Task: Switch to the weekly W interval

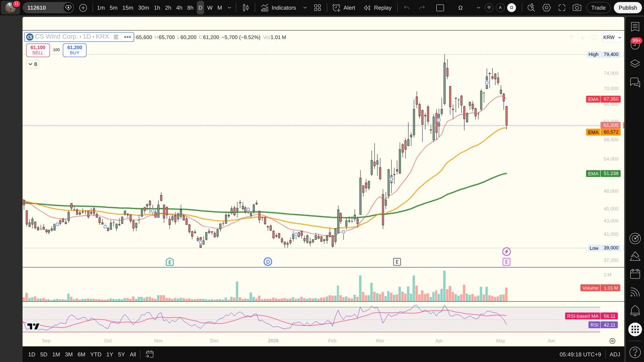Action: pos(210,8)
